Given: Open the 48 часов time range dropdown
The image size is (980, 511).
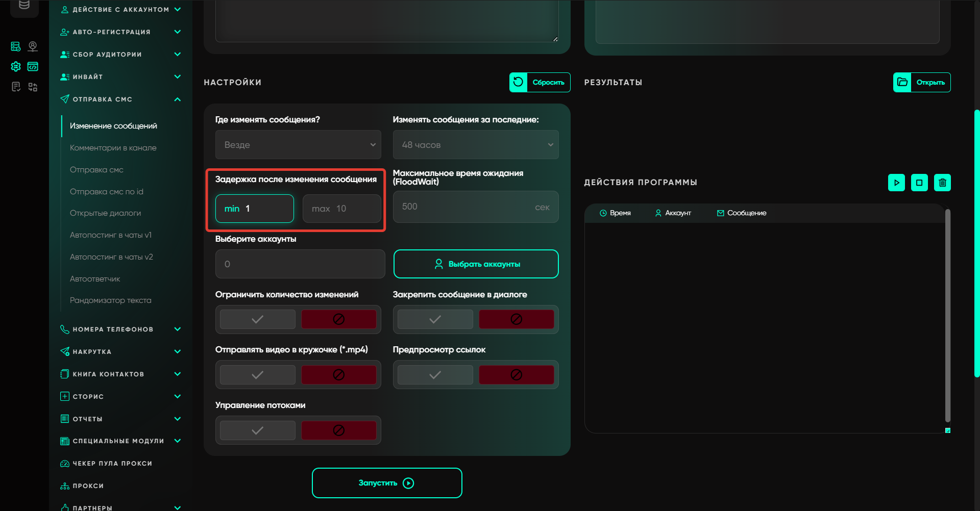Looking at the screenshot, I should pos(475,145).
